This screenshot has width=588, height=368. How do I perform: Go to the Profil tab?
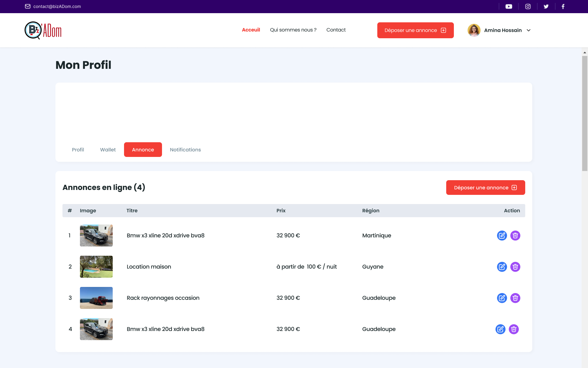coord(78,150)
